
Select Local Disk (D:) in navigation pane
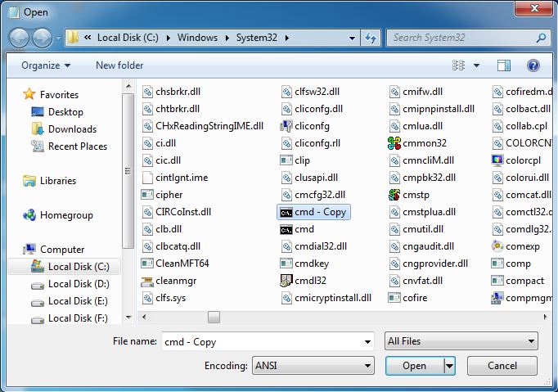click(70, 284)
